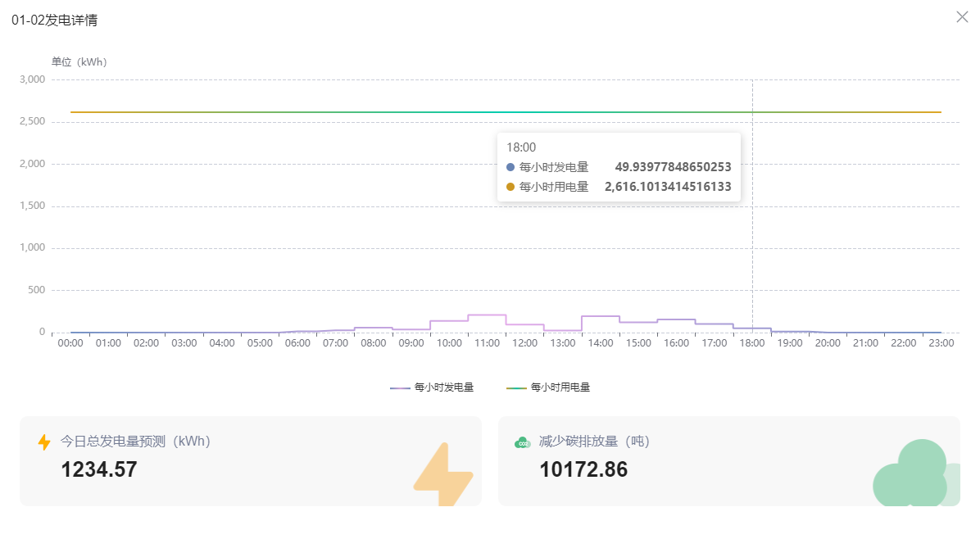Viewport: 980px width, 539px height.
Task: Toggle the 每小时发电量 legend series
Action: (432, 387)
